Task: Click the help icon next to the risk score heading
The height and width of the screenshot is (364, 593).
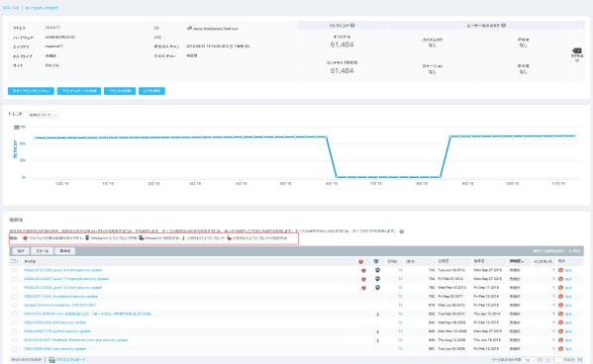Action: [352, 26]
